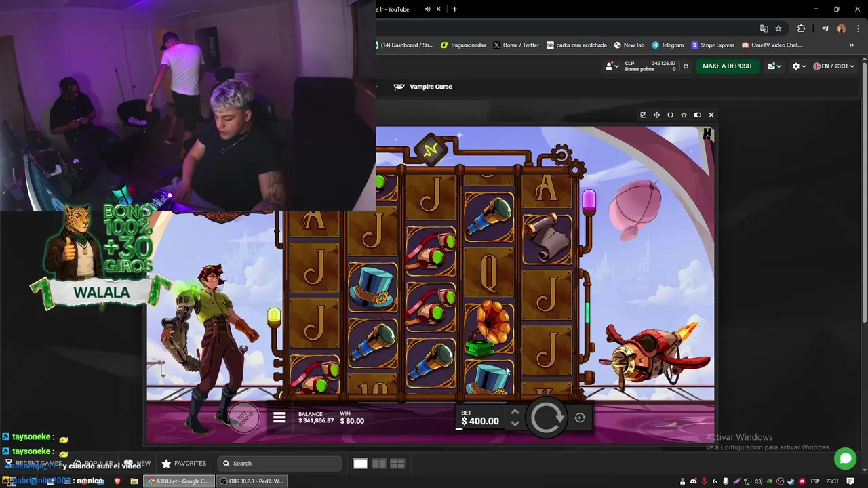Show more bookmarks chevron

[x=852, y=45]
